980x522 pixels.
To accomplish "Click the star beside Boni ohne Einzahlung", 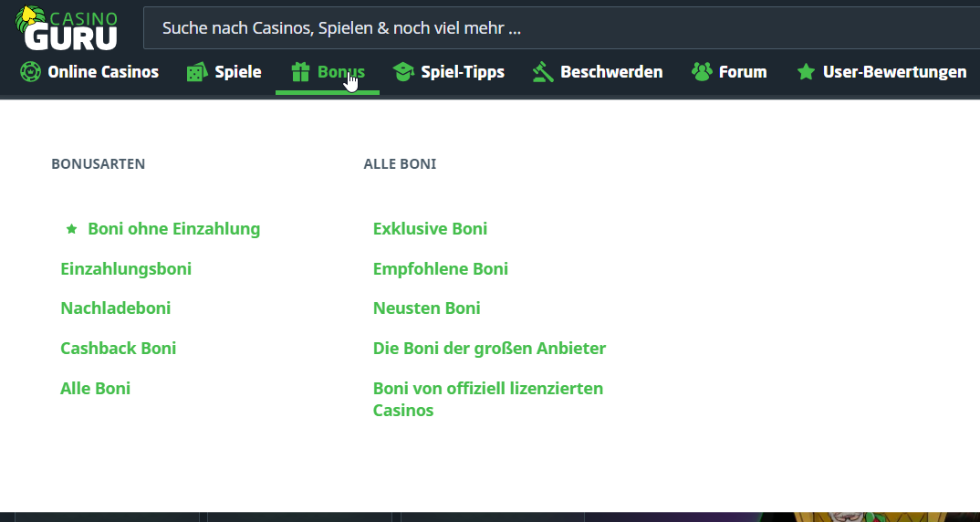I will coord(72,229).
